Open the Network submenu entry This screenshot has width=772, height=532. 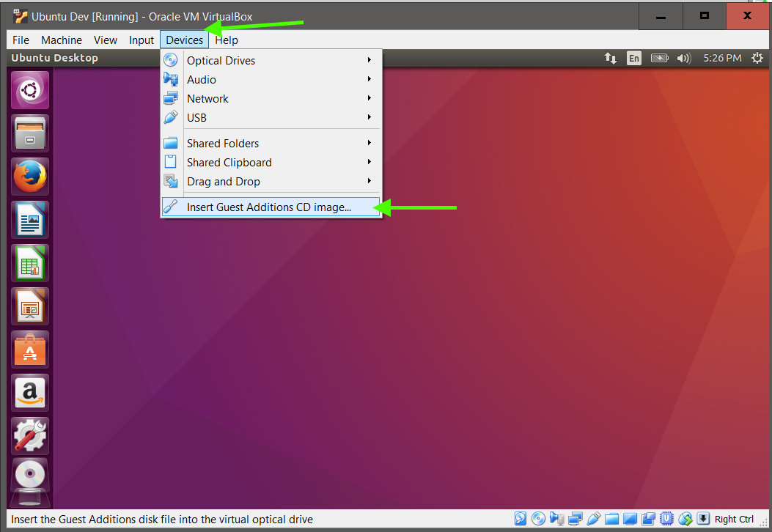click(271, 98)
